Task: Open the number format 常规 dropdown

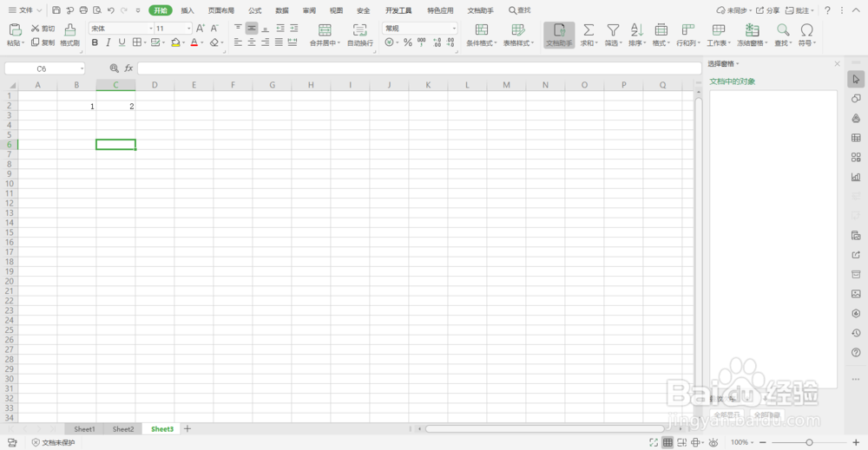Action: pyautogui.click(x=454, y=29)
